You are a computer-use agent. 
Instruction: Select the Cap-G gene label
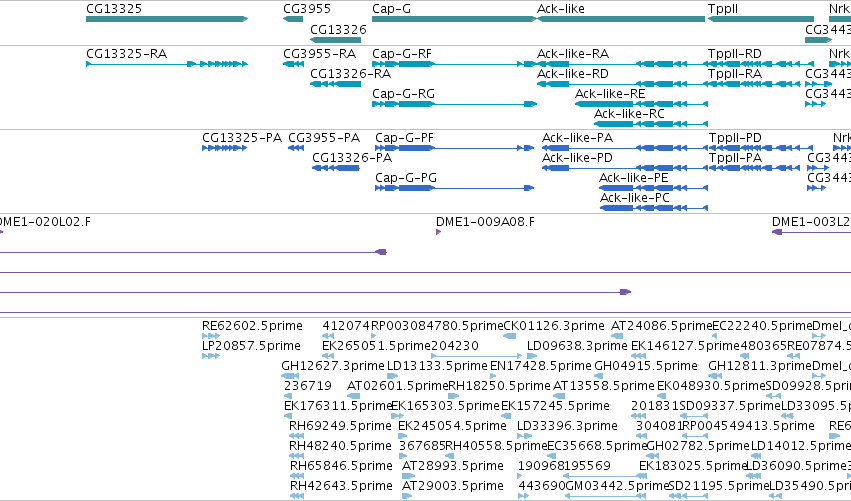coord(391,9)
